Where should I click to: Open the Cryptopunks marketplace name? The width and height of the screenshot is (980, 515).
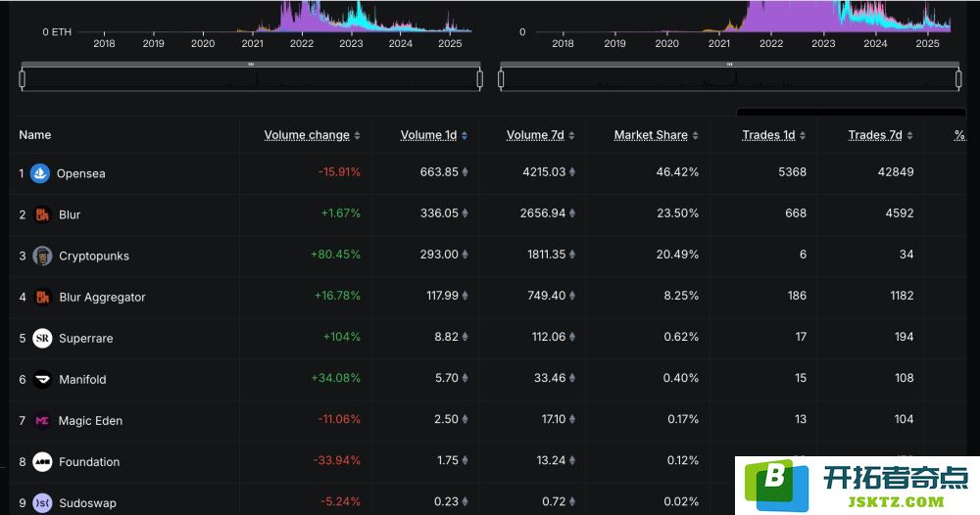[94, 256]
